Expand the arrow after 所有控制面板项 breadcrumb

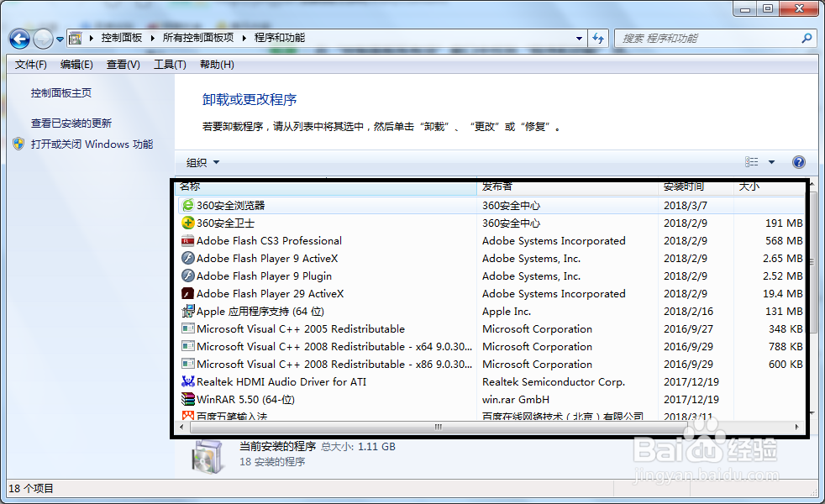(244, 38)
